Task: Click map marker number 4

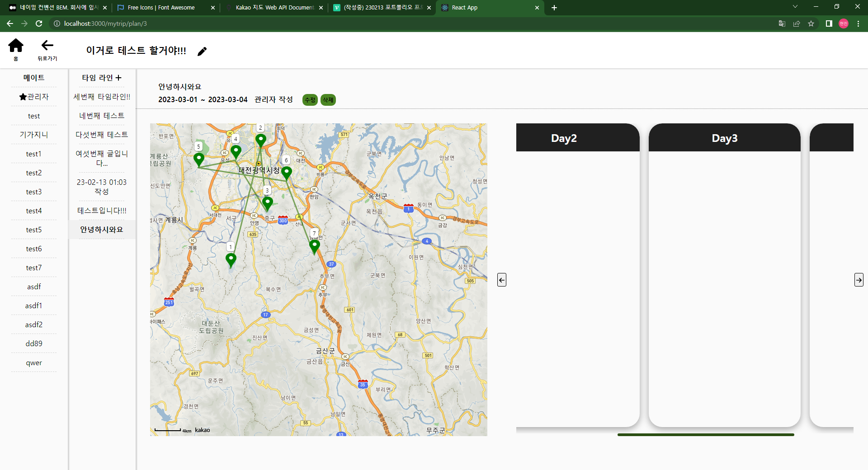Action: click(x=236, y=151)
